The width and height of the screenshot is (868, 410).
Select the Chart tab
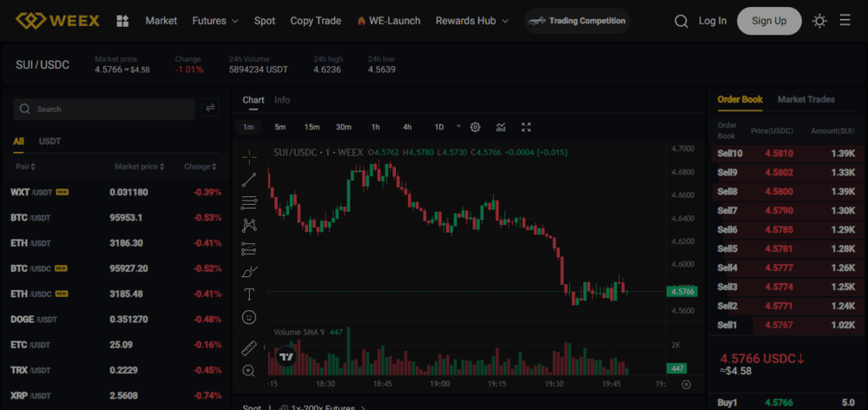(253, 100)
